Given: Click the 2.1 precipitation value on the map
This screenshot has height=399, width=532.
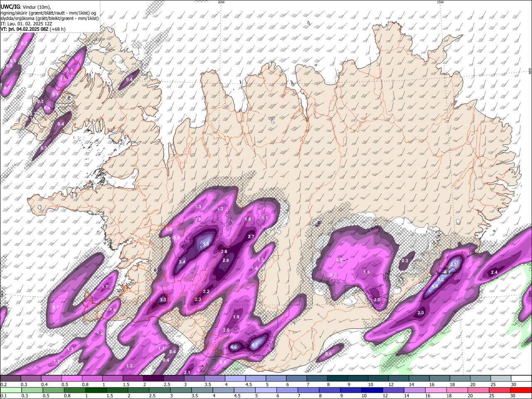Looking at the screenshot, I should click(187, 372).
